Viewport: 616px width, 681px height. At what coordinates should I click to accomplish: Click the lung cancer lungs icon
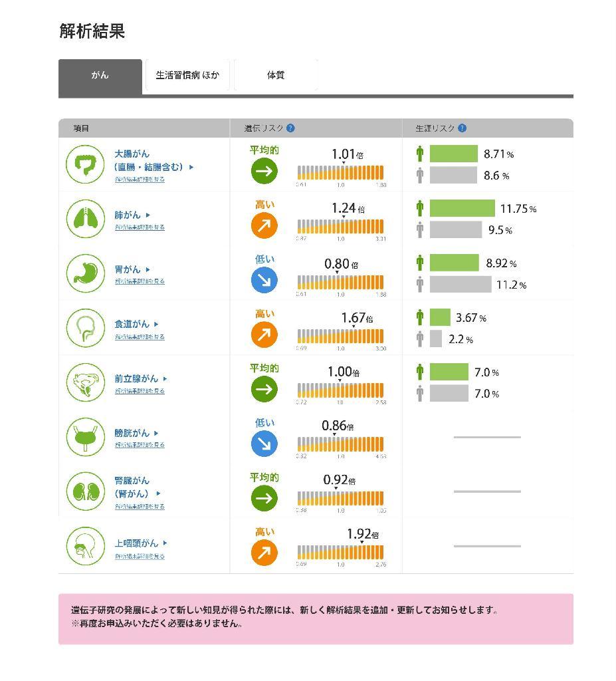pos(86,218)
